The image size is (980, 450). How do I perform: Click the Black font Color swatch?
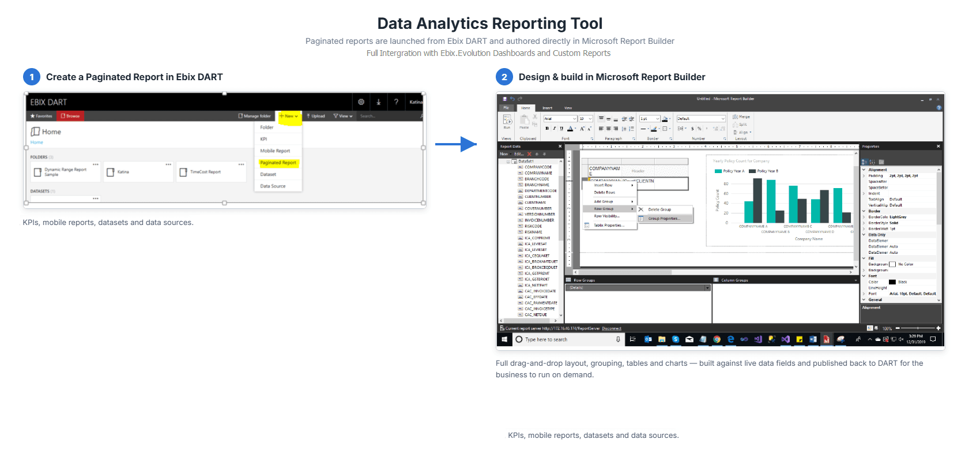tap(892, 282)
